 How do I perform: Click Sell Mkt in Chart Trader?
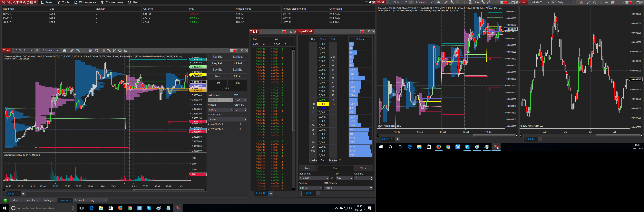[238, 57]
